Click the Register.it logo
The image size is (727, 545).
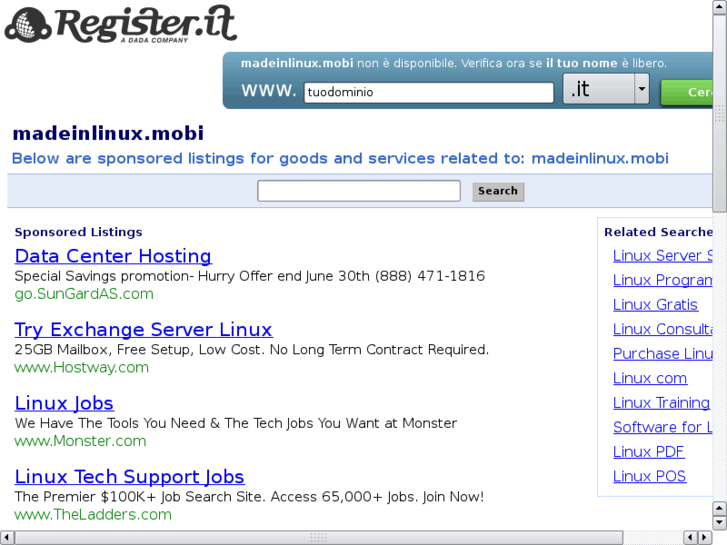[121, 25]
